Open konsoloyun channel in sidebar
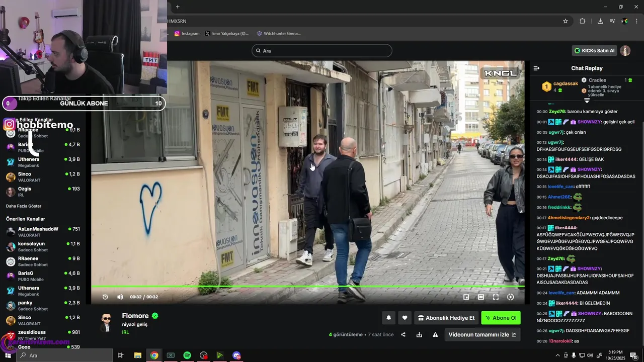This screenshot has width=644, height=362. pyautogui.click(x=43, y=246)
